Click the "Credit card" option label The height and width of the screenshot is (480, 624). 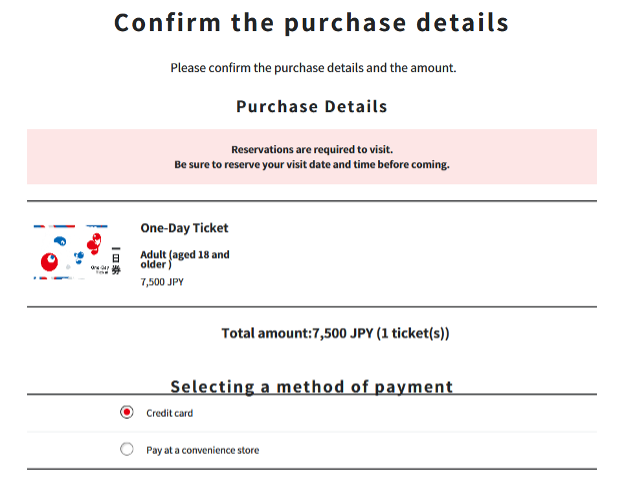[x=170, y=413]
